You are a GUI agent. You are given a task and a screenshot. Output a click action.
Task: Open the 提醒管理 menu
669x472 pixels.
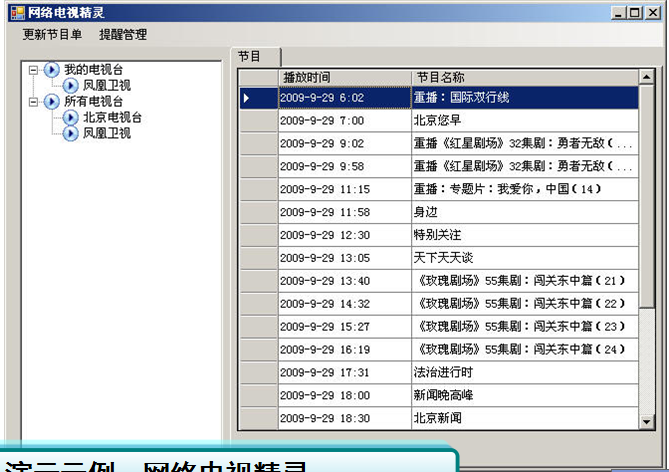pos(123,34)
